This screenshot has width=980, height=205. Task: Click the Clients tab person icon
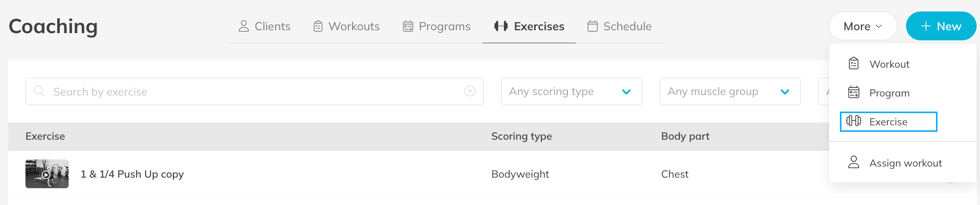(x=244, y=26)
